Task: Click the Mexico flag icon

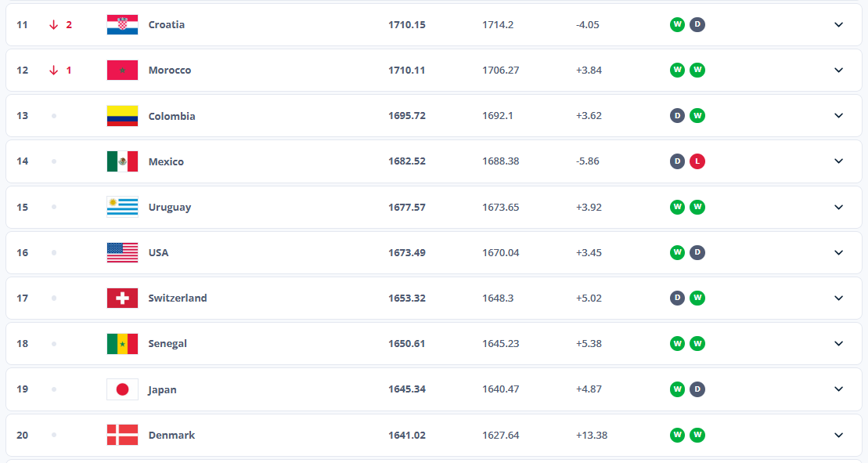Action: pyautogui.click(x=122, y=161)
